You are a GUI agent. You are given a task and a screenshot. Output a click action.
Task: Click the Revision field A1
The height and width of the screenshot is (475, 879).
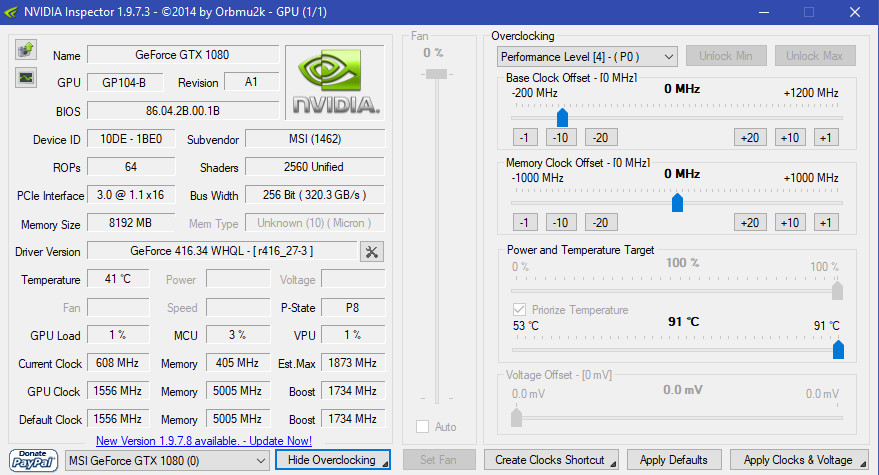pos(251,82)
